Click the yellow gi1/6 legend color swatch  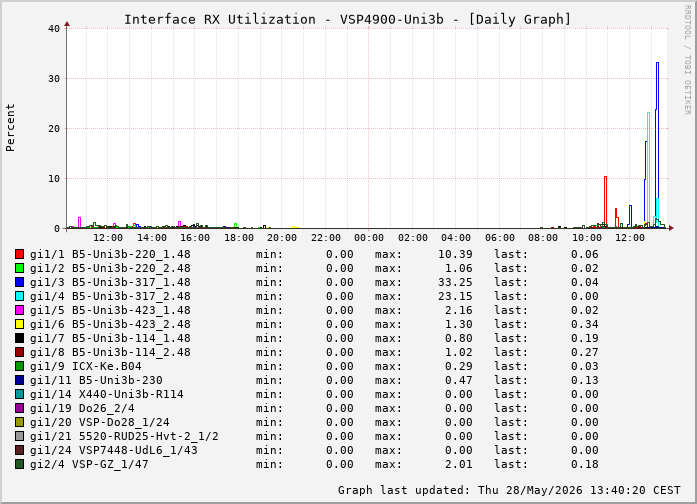pos(19,324)
